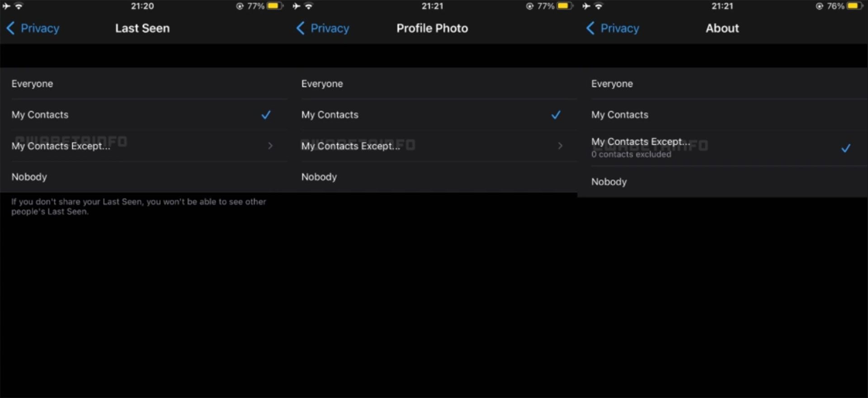Image resolution: width=868 pixels, height=398 pixels.
Task: Return to Privacy from Last Seen screen
Action: pos(40,28)
